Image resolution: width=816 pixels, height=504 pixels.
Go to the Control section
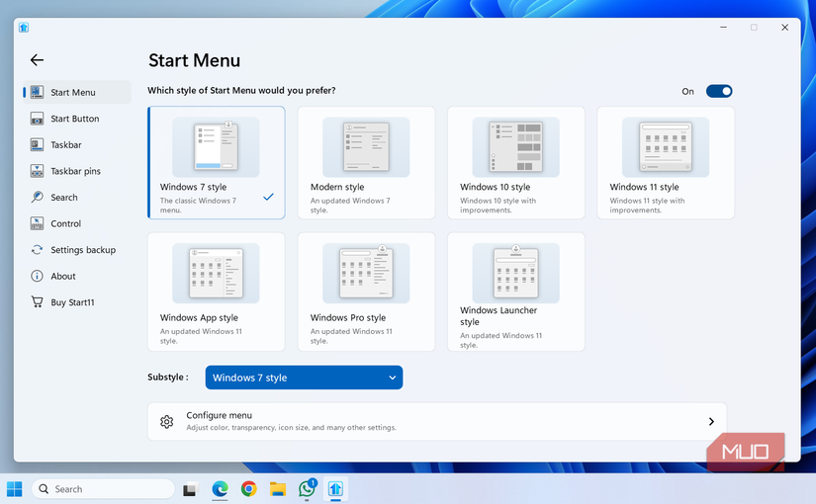click(x=65, y=223)
